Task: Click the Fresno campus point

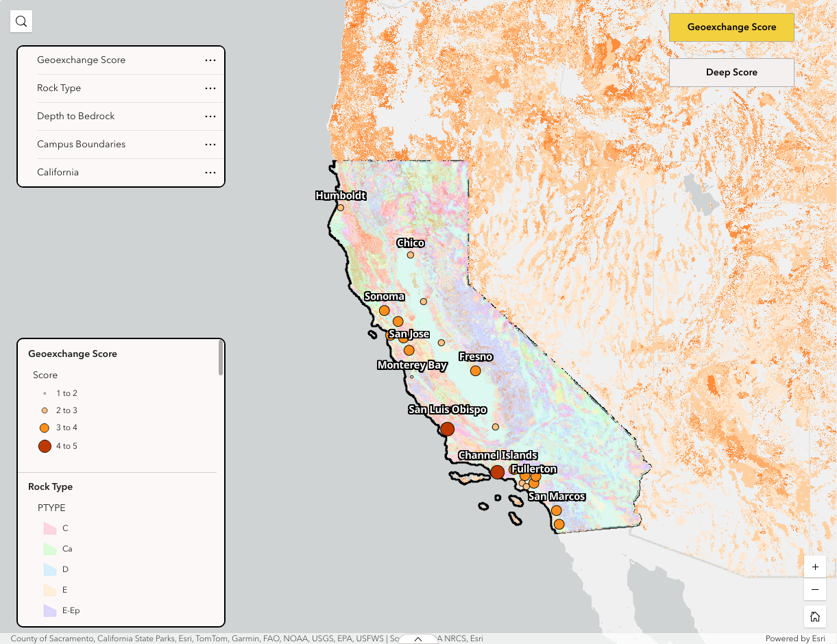Action: pyautogui.click(x=476, y=371)
